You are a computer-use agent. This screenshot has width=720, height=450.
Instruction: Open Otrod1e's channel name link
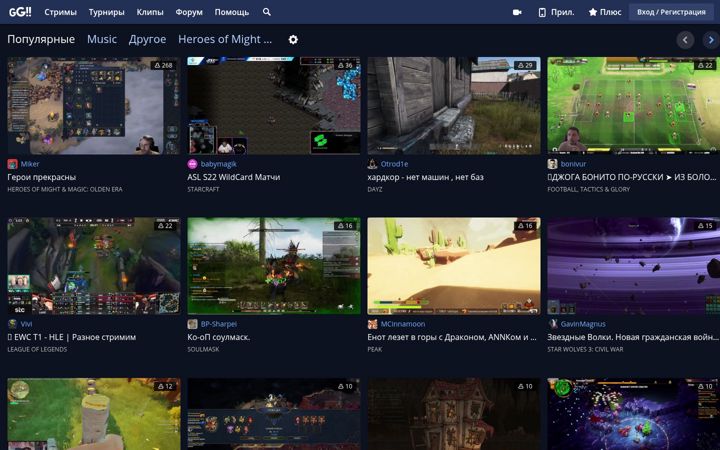coord(394,164)
